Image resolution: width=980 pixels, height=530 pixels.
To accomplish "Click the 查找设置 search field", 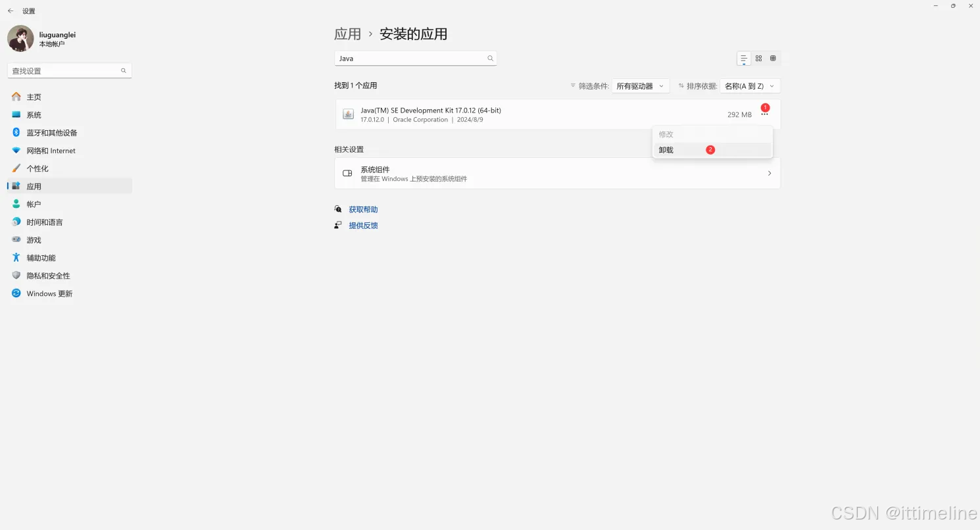I will click(x=70, y=70).
